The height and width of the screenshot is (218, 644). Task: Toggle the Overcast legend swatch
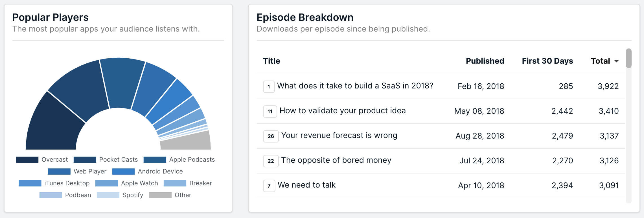27,160
